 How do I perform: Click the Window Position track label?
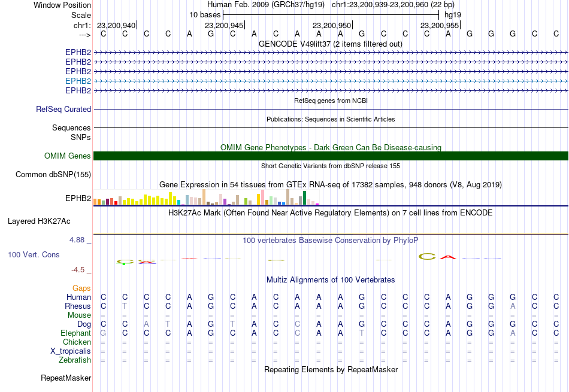62,5
